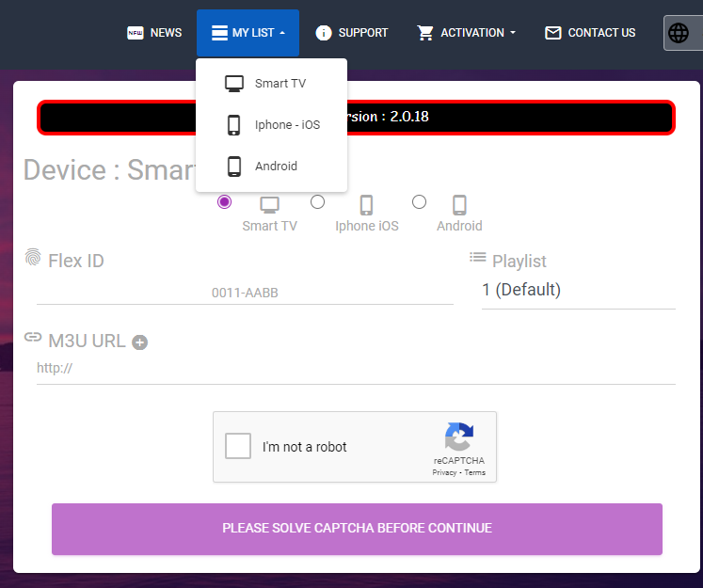The image size is (703, 588).
Task: Choose Smart TV from the dropdown menu
Action: pos(280,84)
